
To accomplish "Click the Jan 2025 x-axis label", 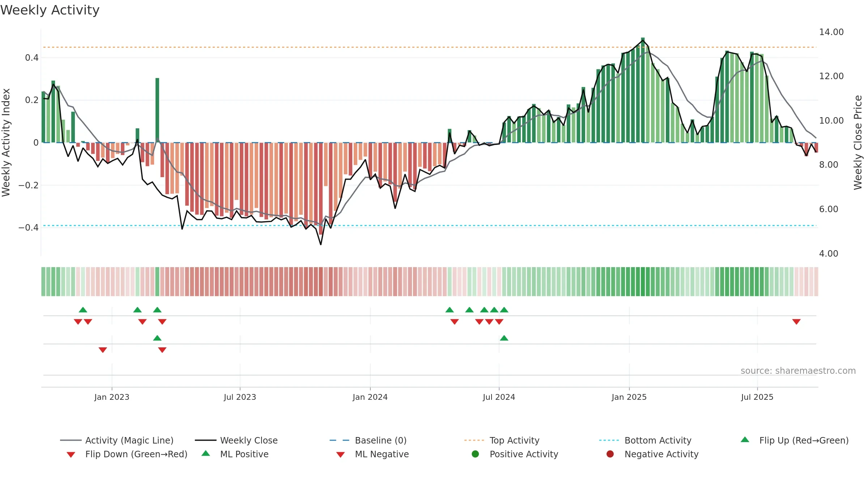I will (629, 397).
